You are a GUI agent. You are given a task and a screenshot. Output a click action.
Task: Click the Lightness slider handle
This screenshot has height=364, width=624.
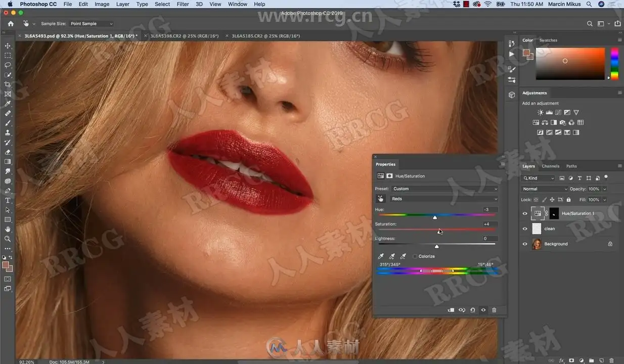[x=437, y=246]
